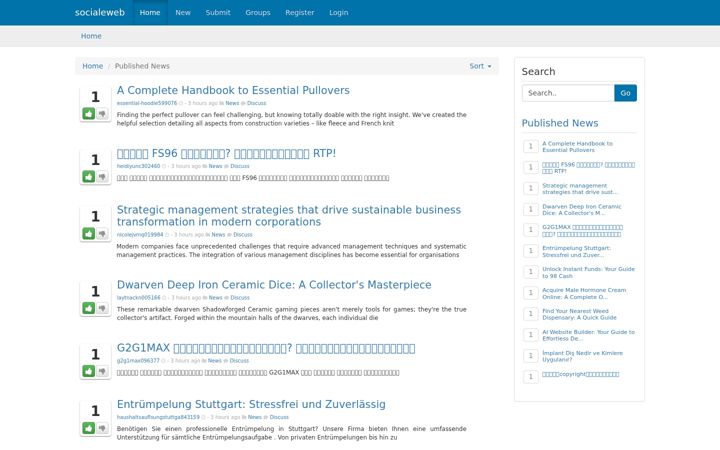
Task: View user heidiyunc302460 profile
Action: 138,166
